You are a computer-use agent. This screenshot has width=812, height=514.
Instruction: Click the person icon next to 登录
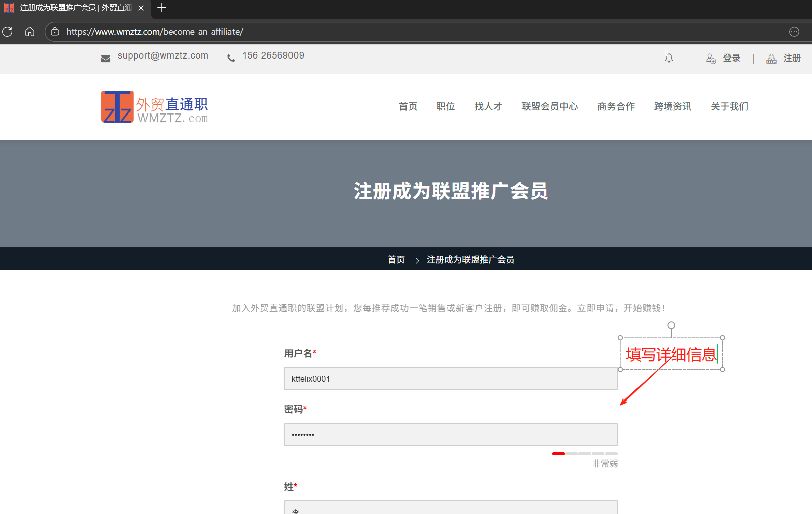(711, 59)
